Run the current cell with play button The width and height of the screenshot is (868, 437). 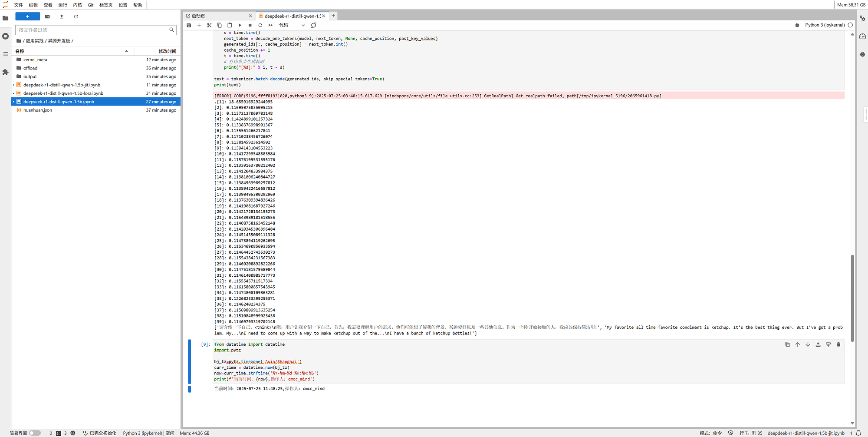point(240,25)
